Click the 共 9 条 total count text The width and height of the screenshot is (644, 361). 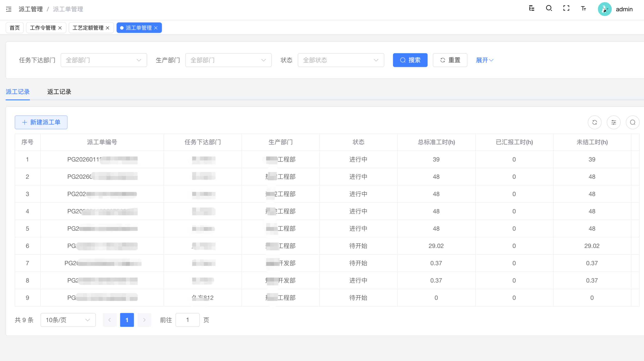point(24,320)
